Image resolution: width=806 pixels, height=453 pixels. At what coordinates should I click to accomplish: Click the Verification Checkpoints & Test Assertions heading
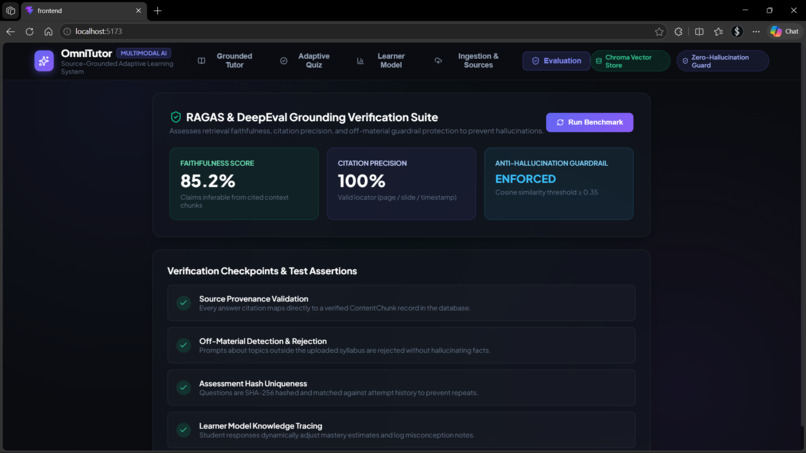(x=262, y=271)
